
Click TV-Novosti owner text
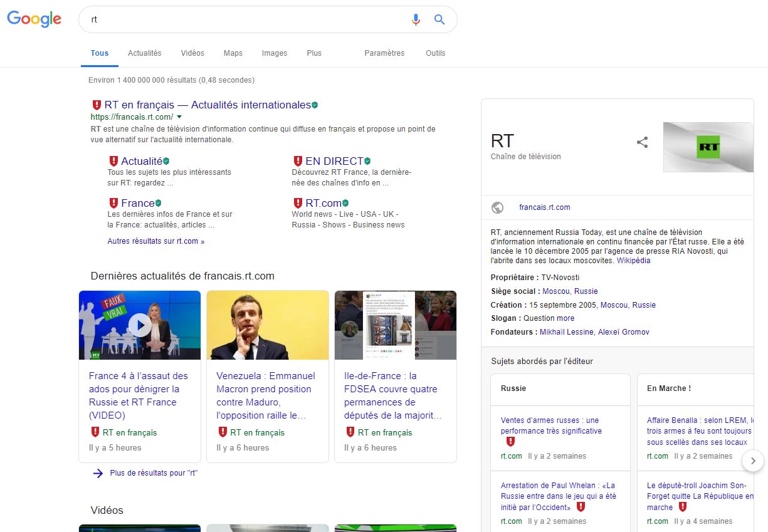click(x=560, y=278)
